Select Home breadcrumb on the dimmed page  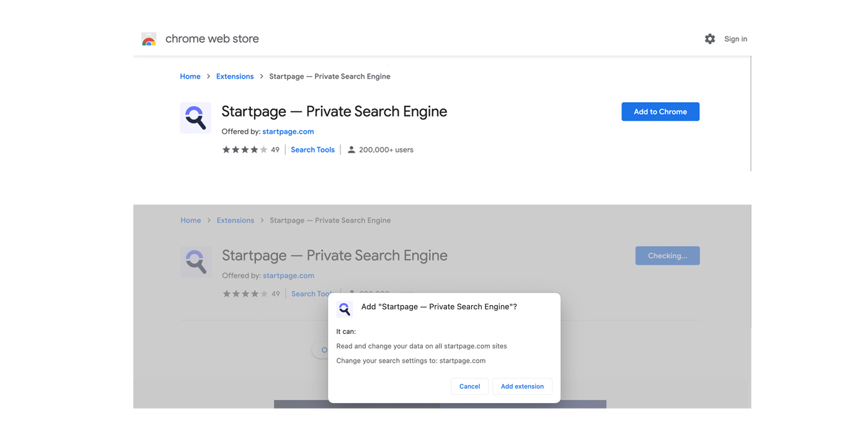click(190, 220)
